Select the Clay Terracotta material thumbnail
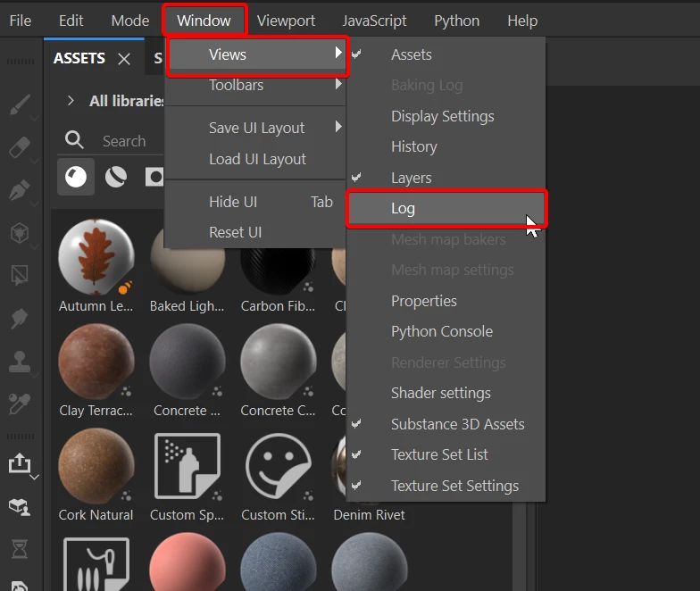The width and height of the screenshot is (700, 591). pos(96,362)
